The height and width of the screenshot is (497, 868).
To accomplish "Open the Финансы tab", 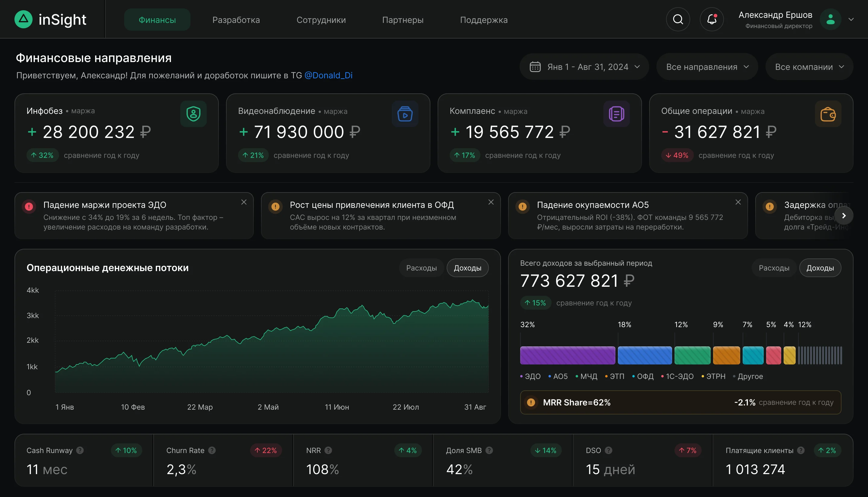I will coord(157,20).
